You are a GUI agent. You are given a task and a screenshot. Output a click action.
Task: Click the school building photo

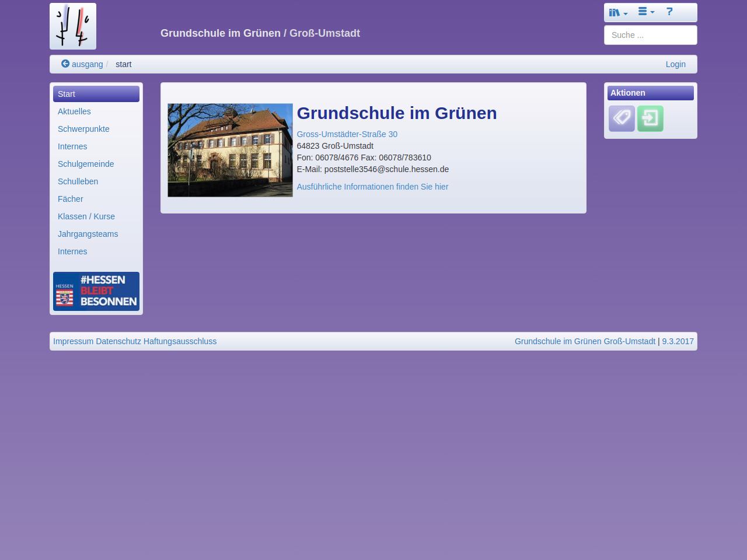(x=230, y=150)
